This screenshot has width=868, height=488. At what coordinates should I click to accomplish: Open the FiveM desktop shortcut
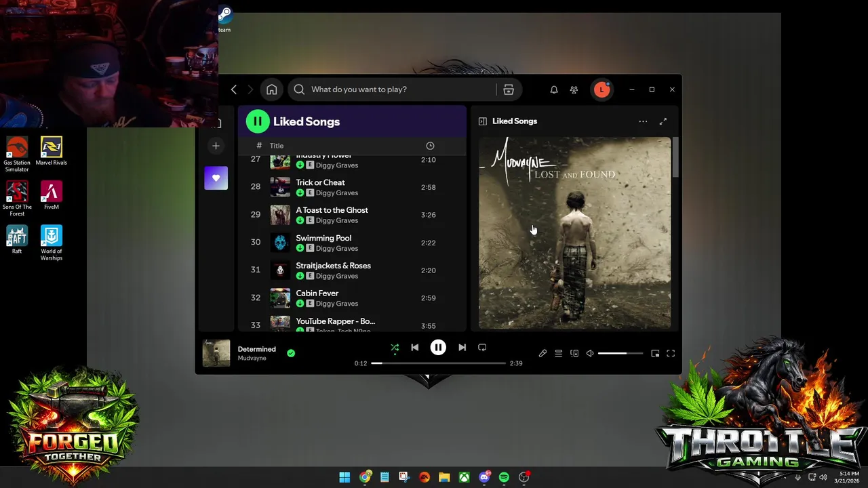(52, 196)
